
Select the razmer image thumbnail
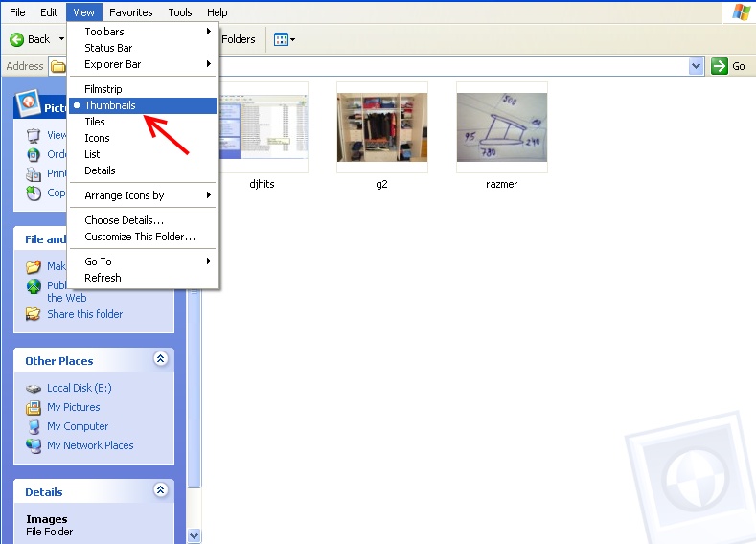pos(501,127)
